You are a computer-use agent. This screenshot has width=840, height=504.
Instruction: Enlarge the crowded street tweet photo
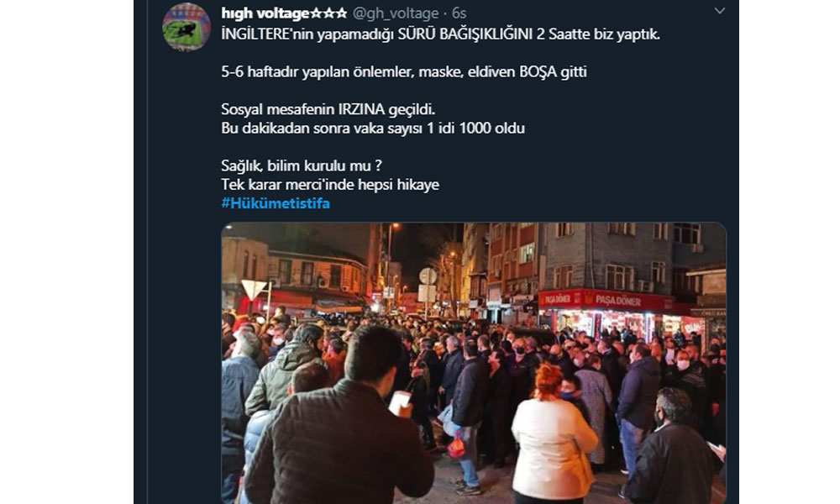[x=474, y=363]
